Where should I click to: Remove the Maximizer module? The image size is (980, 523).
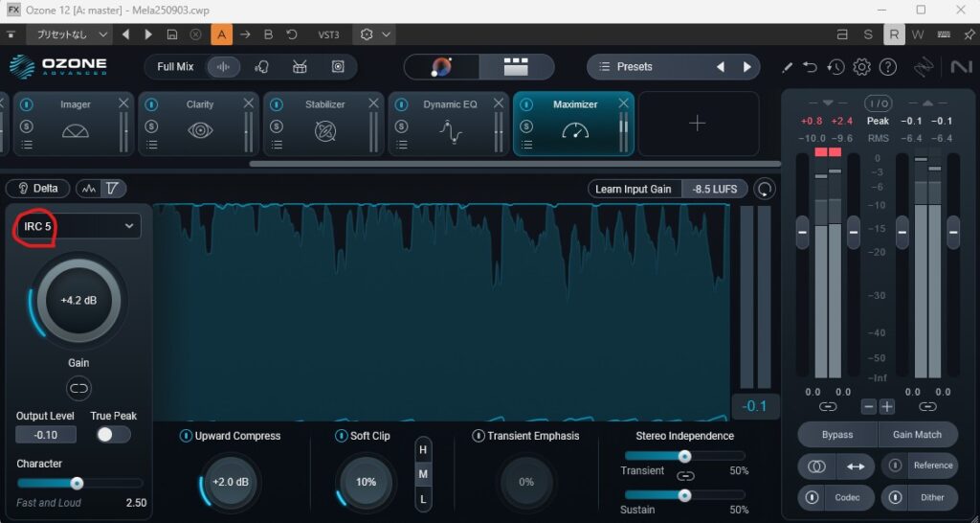click(623, 103)
